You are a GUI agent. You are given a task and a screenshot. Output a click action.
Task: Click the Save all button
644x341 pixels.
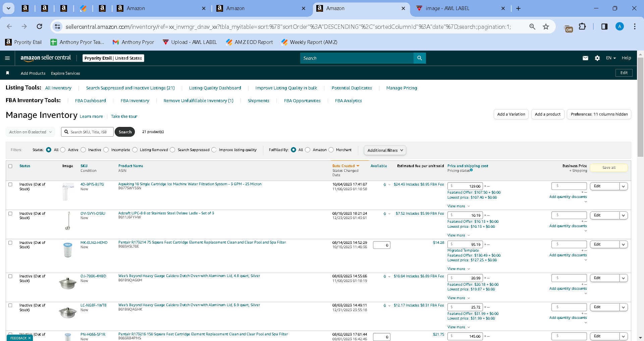coord(609,167)
